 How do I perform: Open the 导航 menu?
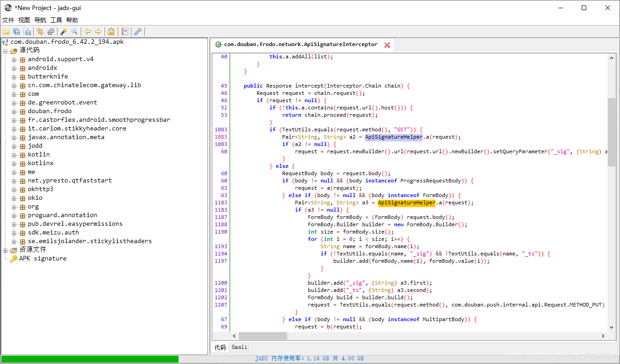pyautogui.click(x=40, y=20)
